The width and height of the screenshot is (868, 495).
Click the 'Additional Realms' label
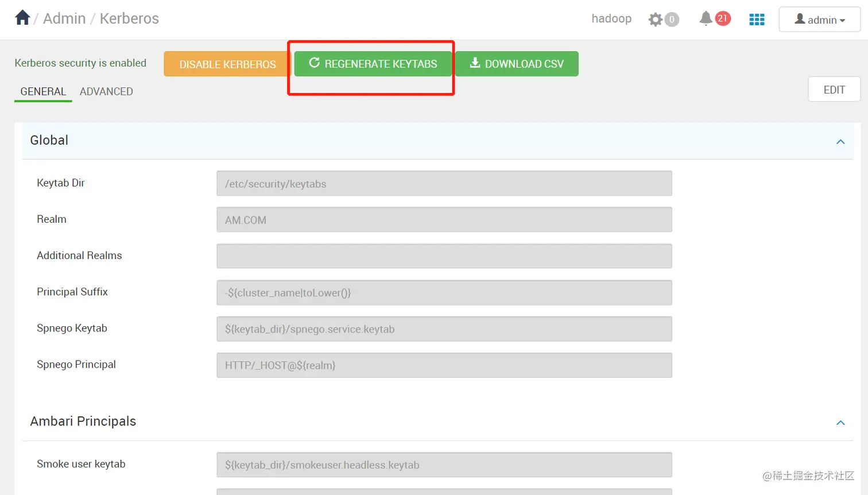tap(79, 255)
